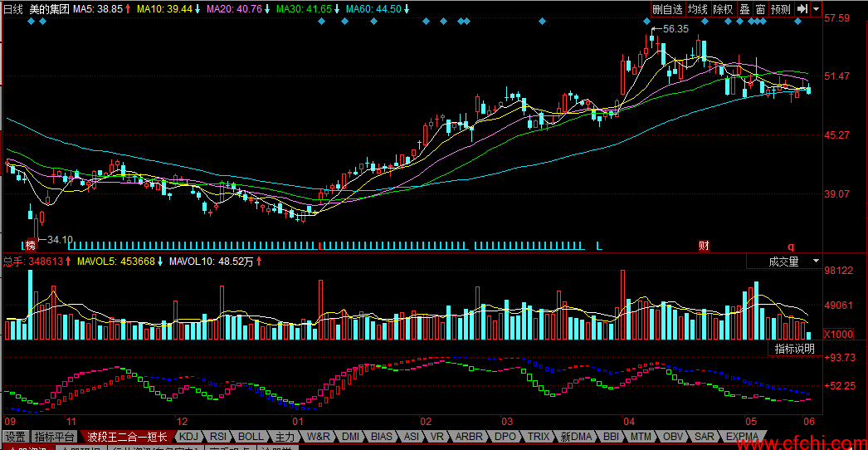Switch to the TRIX indicator tab
Image resolution: width=868 pixels, height=450 pixels.
coord(538,436)
